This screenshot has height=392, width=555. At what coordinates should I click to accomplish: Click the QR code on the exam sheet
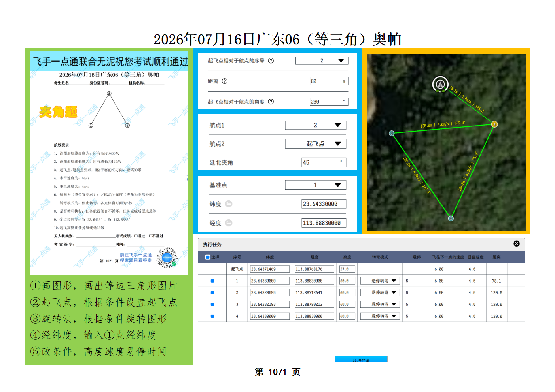click(x=167, y=257)
